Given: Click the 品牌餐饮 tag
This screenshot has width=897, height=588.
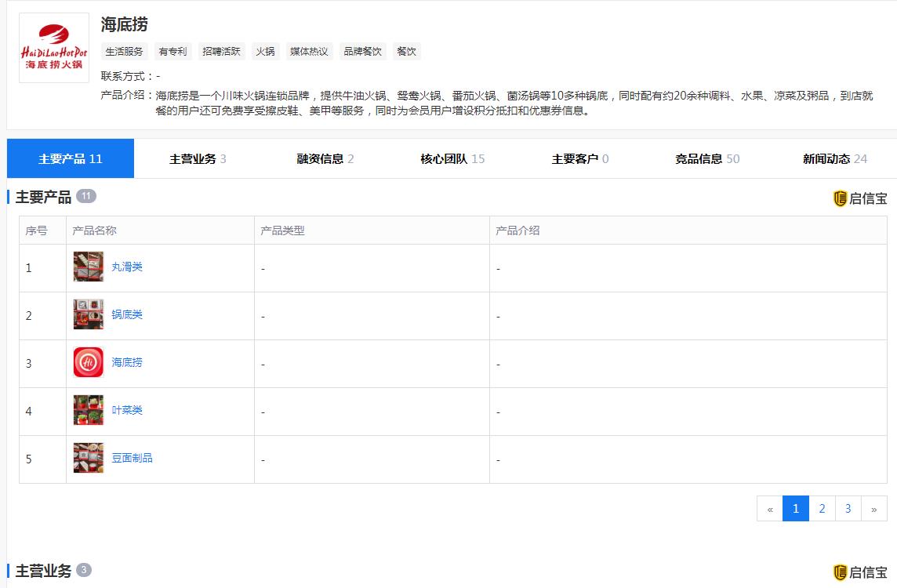Looking at the screenshot, I should click(x=363, y=52).
